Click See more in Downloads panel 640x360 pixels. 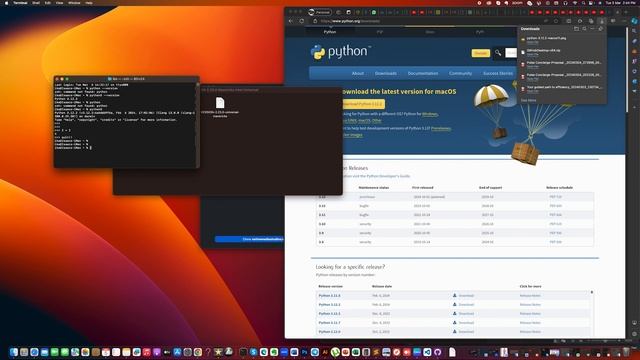tap(529, 100)
